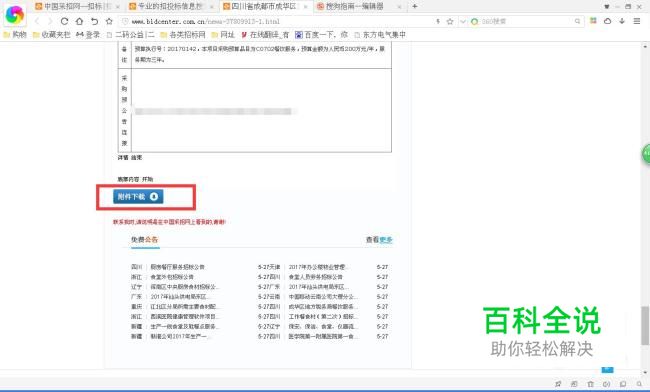The height and width of the screenshot is (392, 650).
Task: Open the 百度一下 bookmark
Action: coord(321,35)
